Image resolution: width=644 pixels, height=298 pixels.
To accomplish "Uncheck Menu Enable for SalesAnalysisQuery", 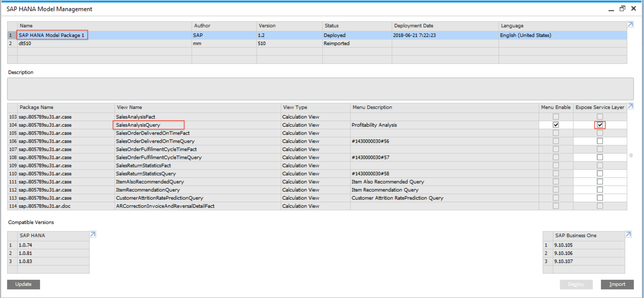I will (x=556, y=125).
